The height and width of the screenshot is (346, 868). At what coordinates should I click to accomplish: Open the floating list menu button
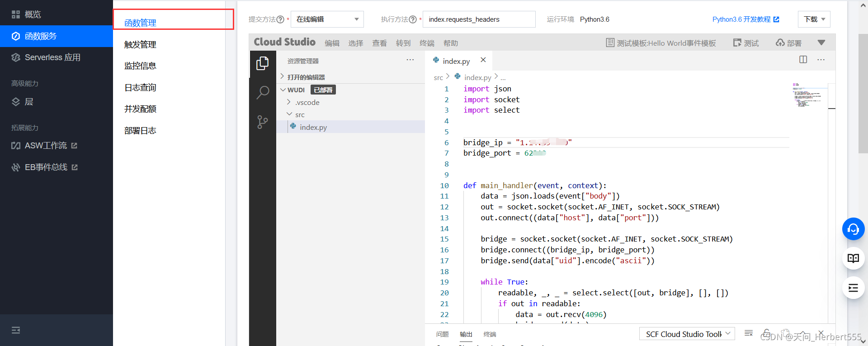853,288
